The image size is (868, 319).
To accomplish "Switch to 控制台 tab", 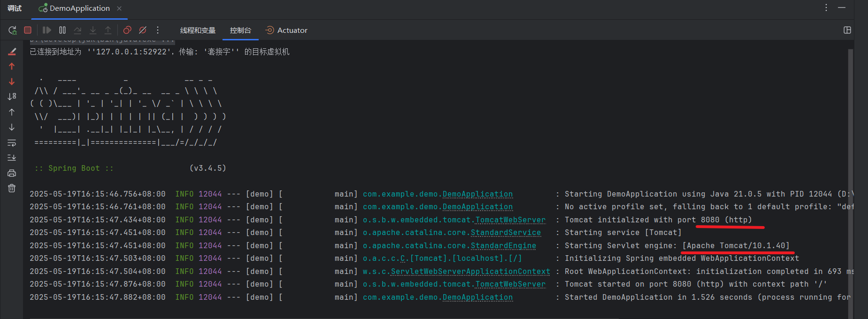I will pos(240,30).
